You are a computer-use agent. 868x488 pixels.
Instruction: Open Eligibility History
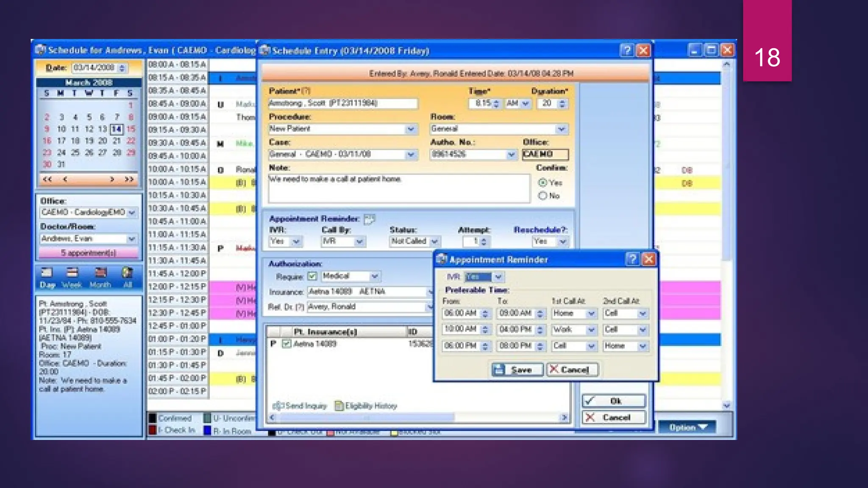click(366, 406)
